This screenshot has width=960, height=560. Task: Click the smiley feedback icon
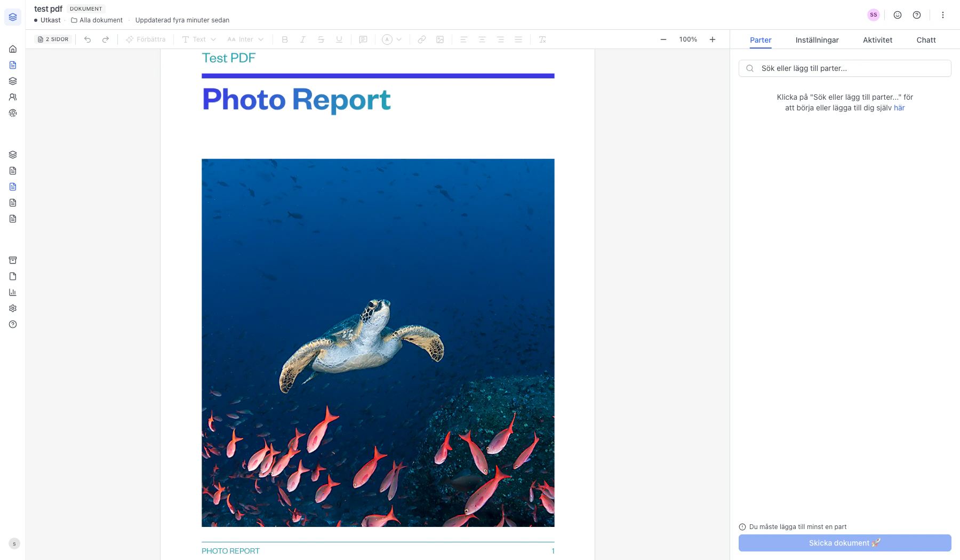(x=898, y=15)
